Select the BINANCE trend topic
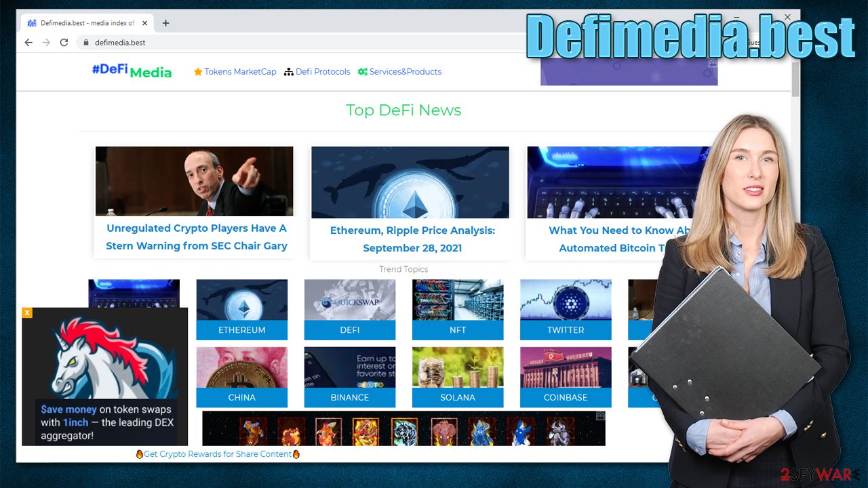The height and width of the screenshot is (488, 868). [x=350, y=398]
